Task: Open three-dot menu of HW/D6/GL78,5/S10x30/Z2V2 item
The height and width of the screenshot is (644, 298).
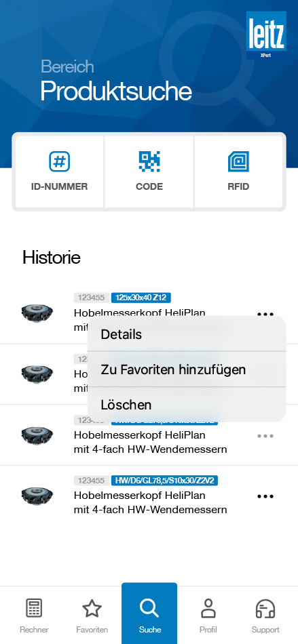Action: (265, 496)
